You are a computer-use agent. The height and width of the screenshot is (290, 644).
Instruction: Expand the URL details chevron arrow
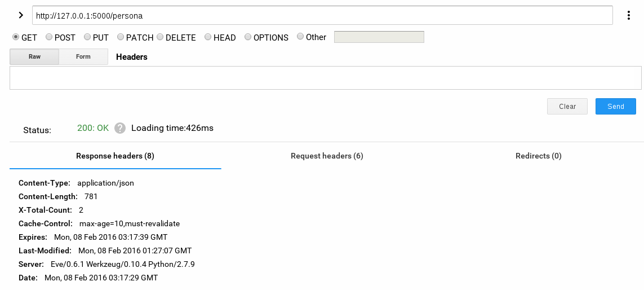pyautogui.click(x=21, y=15)
